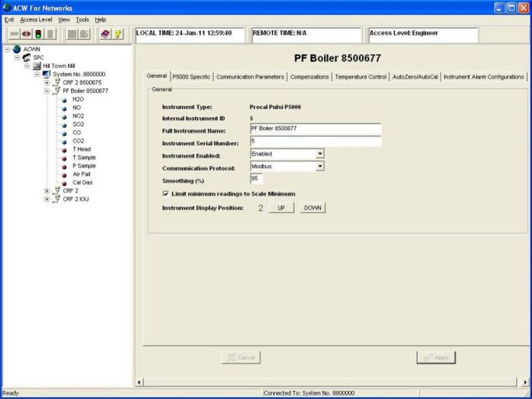
Task: Select the T Sample red indicator in tree
Action: (64, 158)
